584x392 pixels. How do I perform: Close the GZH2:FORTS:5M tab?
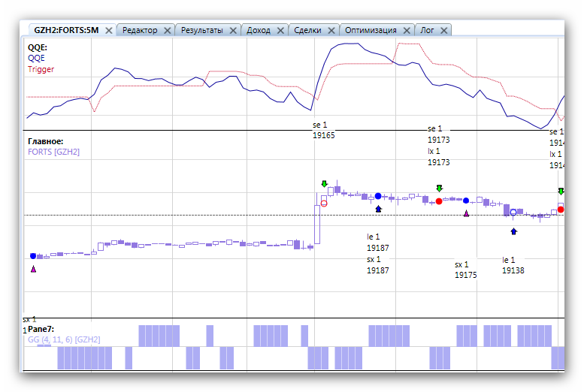coord(109,31)
